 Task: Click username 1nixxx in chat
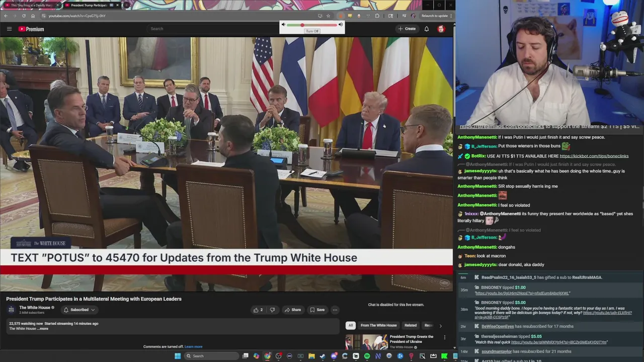(x=471, y=214)
